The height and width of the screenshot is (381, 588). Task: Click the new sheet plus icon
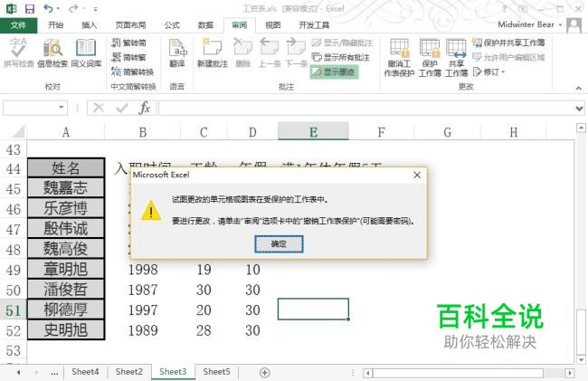[264, 372]
